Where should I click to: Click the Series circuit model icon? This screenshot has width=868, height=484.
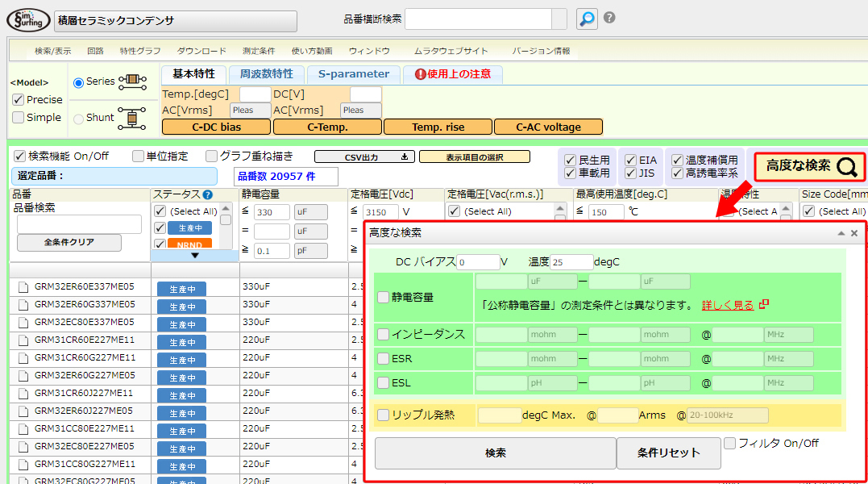pos(133,81)
